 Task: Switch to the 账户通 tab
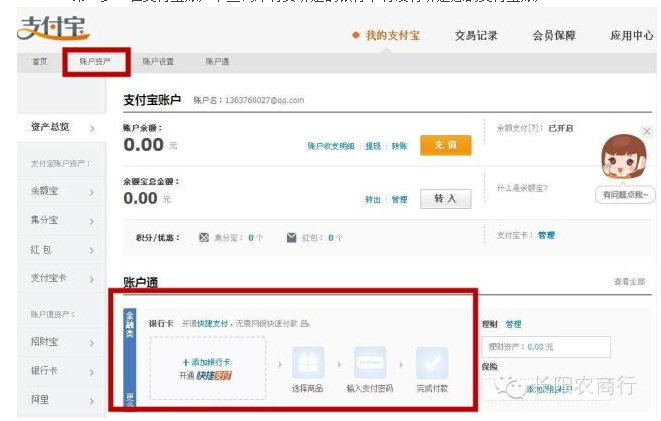pos(218,62)
